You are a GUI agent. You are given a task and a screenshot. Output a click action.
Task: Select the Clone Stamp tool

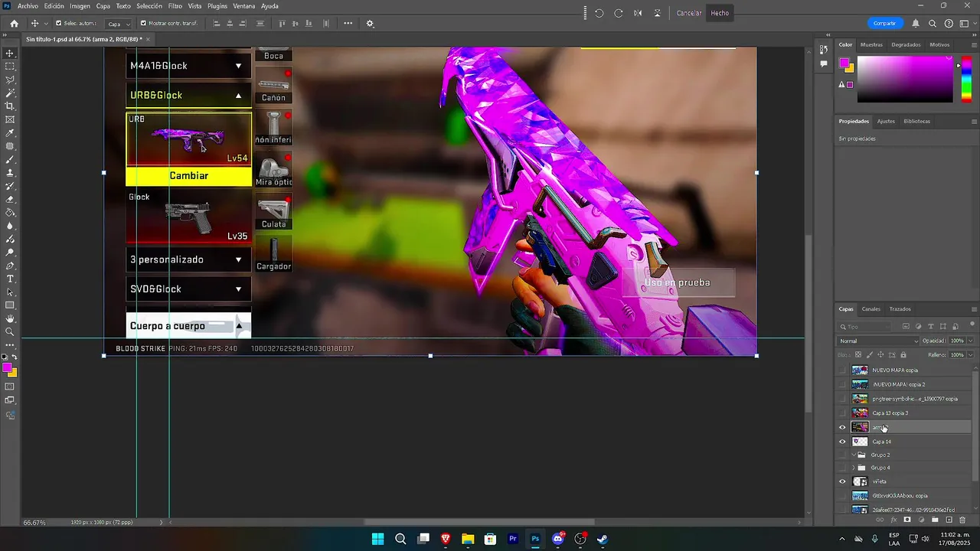[x=10, y=173]
